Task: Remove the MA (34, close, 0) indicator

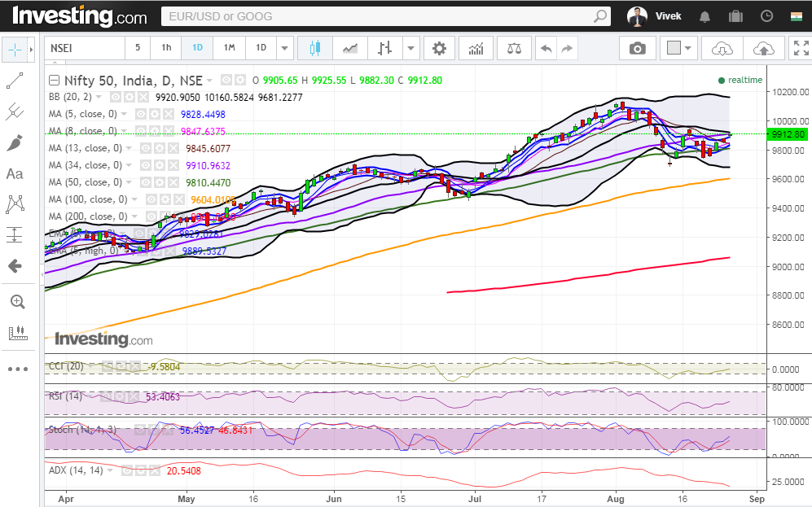Action: pos(173,165)
